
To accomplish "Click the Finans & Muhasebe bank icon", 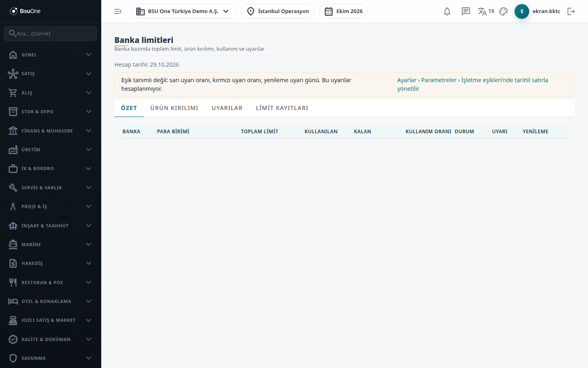I will pyautogui.click(x=13, y=131).
